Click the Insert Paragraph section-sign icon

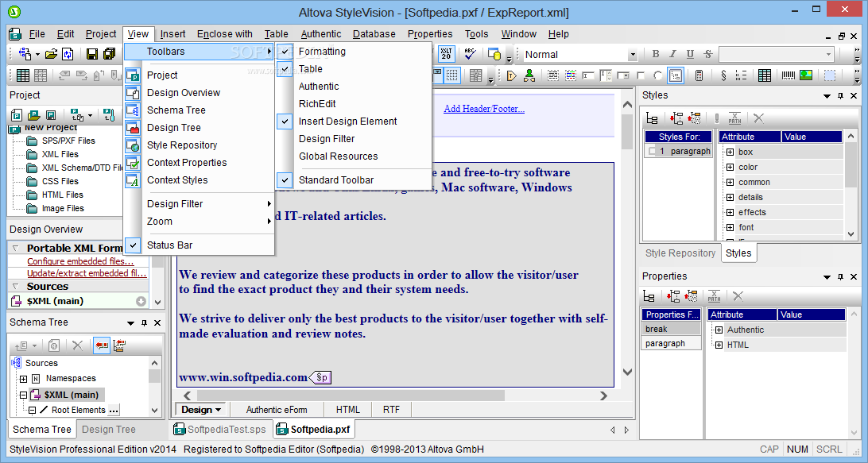723,75
